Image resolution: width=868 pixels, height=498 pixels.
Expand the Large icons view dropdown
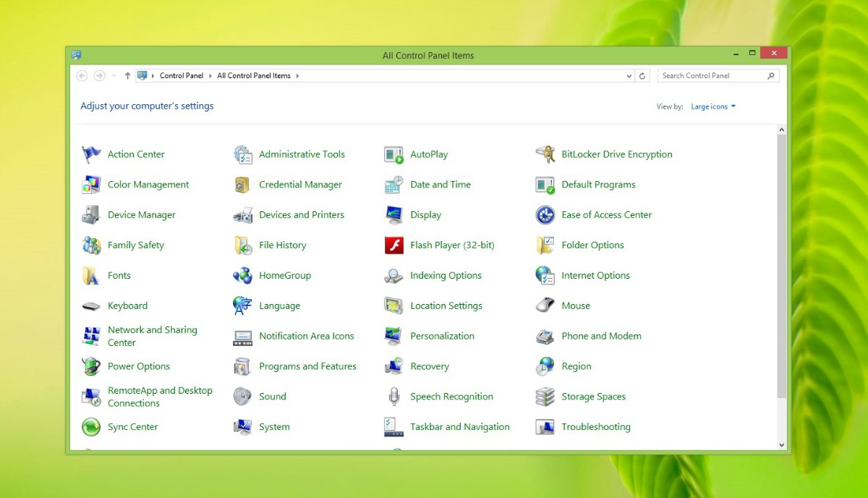tap(713, 106)
